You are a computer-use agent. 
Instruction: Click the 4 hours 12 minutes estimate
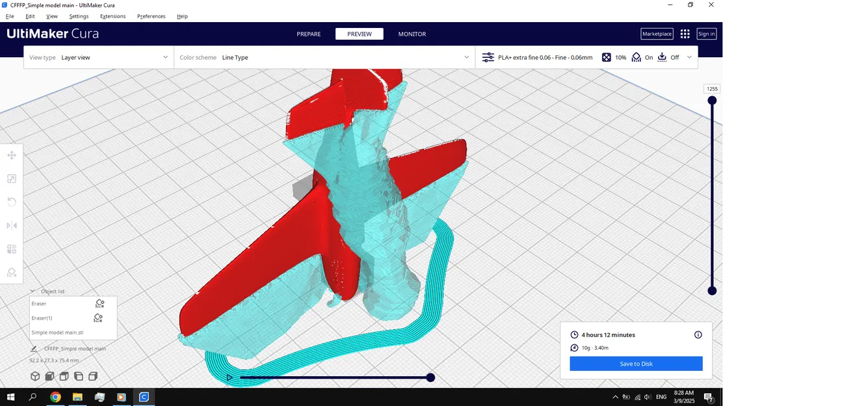(608, 335)
